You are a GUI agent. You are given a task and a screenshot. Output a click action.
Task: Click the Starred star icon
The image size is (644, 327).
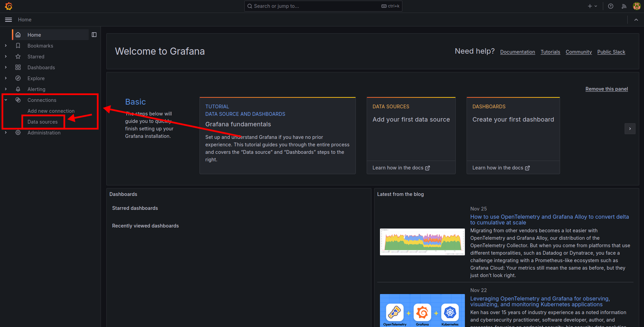[18, 56]
